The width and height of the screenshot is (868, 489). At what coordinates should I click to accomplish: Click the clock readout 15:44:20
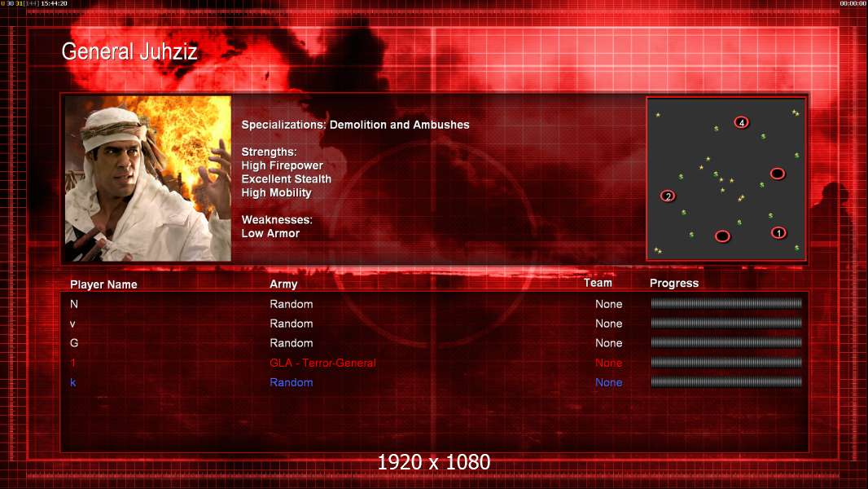click(x=55, y=3)
